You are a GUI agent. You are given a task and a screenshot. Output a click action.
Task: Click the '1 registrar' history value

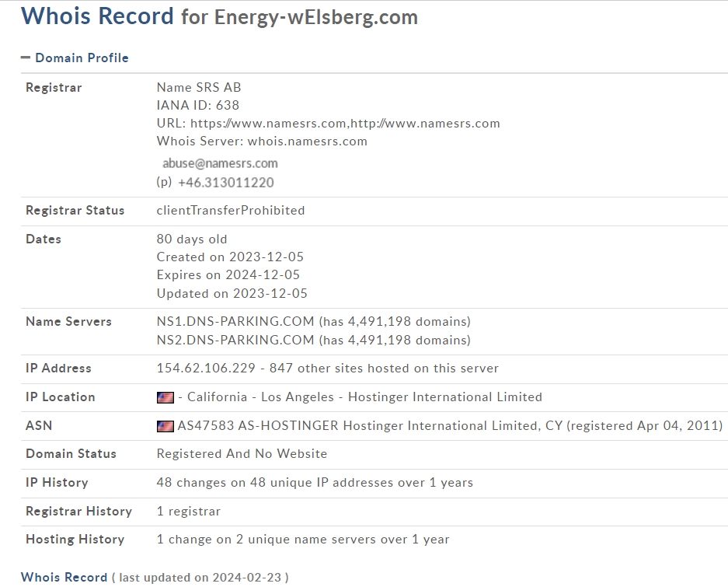coord(189,512)
